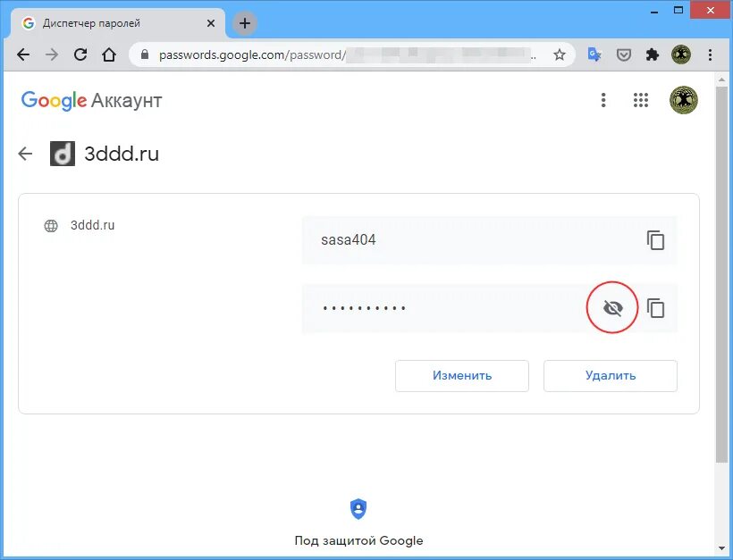Click the page scrollbar thumb
The width and height of the screenshot is (733, 560).
point(721,273)
